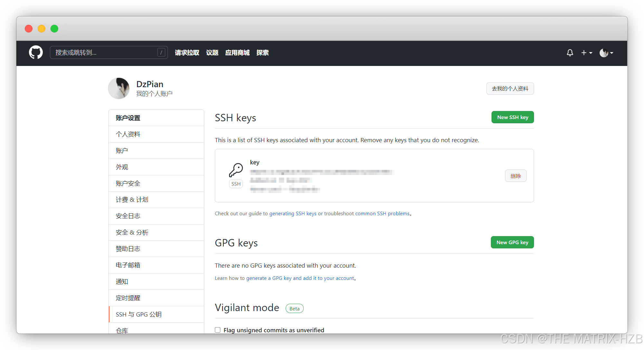Open the user avatar dropdown menu
Image resolution: width=644 pixels, height=350 pixels.
tap(606, 52)
